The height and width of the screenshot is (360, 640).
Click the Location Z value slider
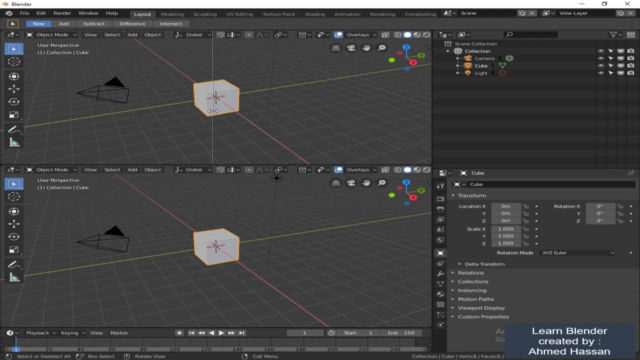506,221
